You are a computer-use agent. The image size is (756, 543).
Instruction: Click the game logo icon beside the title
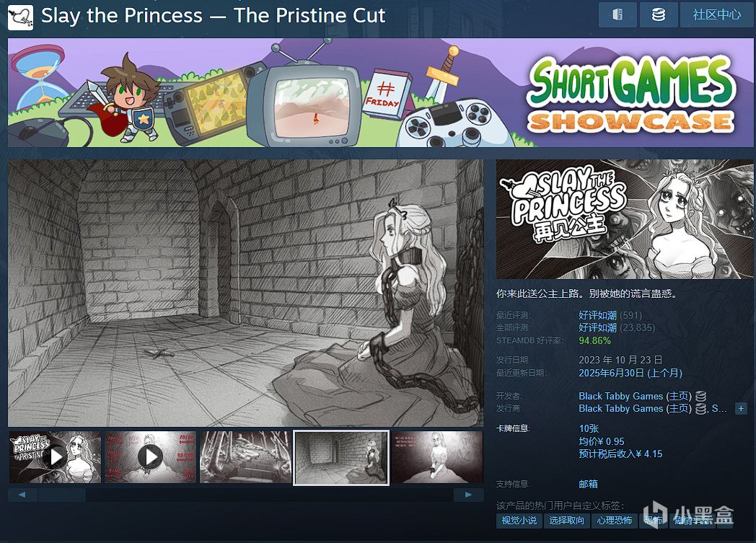click(x=21, y=17)
